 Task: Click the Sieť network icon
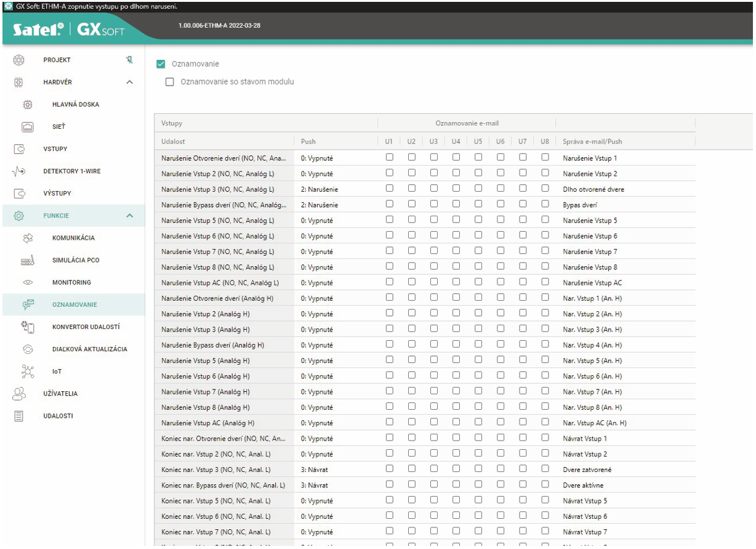[x=27, y=127]
